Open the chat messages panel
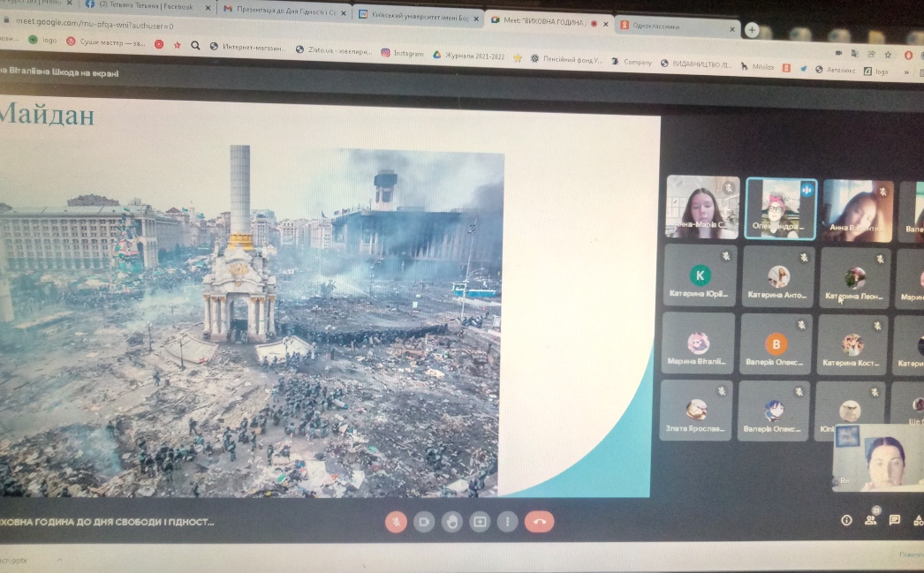Image resolution: width=924 pixels, height=573 pixels. tap(894, 520)
